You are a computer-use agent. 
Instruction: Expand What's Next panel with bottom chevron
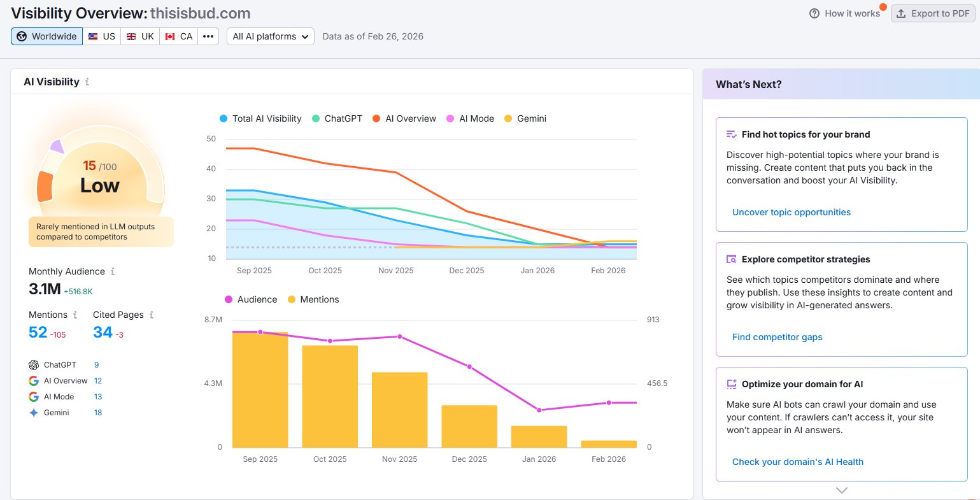click(x=842, y=490)
